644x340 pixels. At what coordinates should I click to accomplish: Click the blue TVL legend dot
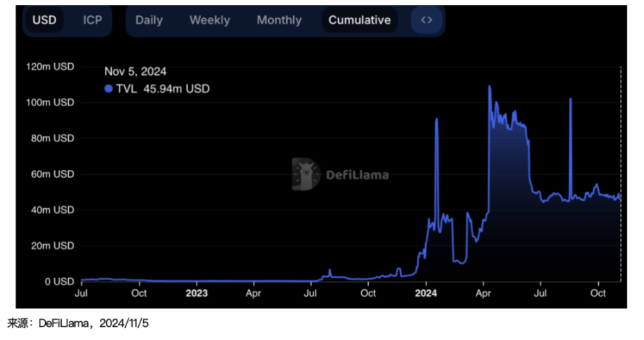coord(108,89)
